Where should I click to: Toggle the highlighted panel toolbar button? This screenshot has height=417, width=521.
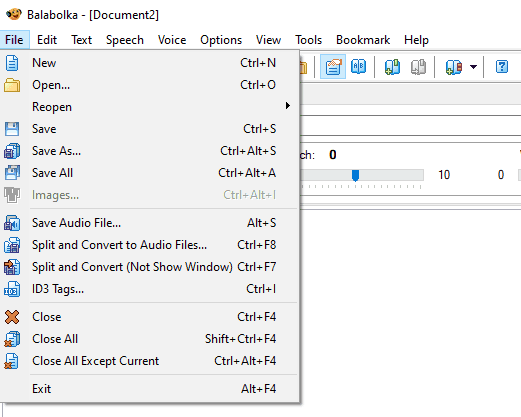[x=333, y=67]
